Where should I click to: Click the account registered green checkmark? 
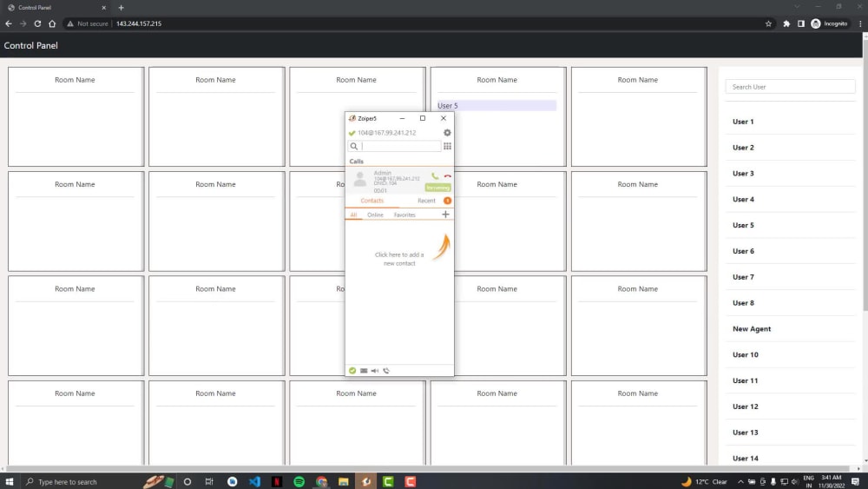[x=352, y=133]
